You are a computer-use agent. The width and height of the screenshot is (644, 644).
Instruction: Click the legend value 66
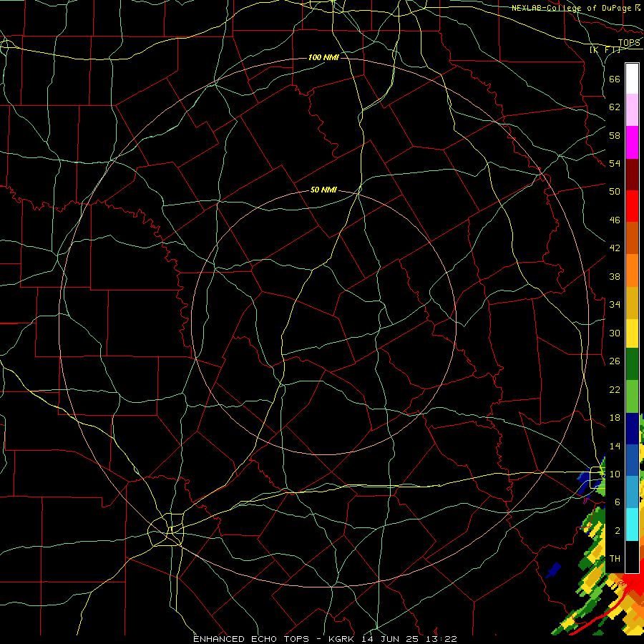615,79
